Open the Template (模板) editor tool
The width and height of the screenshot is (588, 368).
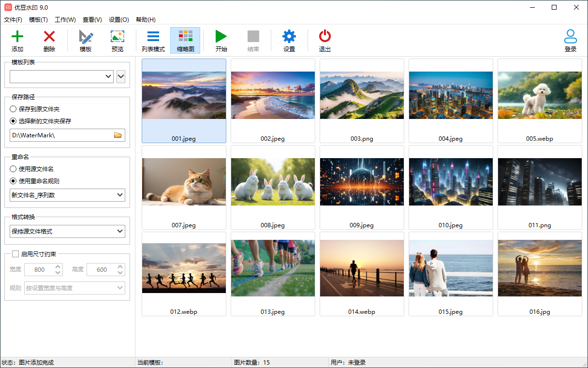point(86,37)
